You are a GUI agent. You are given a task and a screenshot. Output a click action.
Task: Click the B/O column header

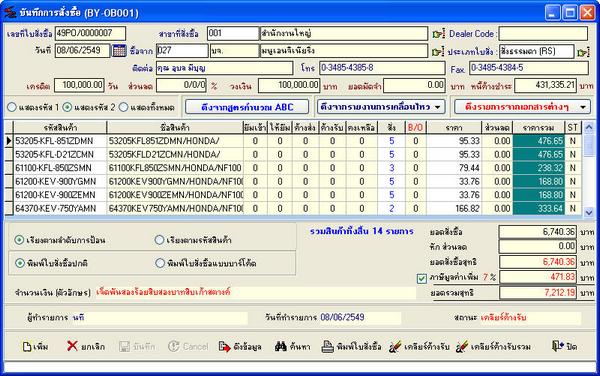click(x=416, y=127)
